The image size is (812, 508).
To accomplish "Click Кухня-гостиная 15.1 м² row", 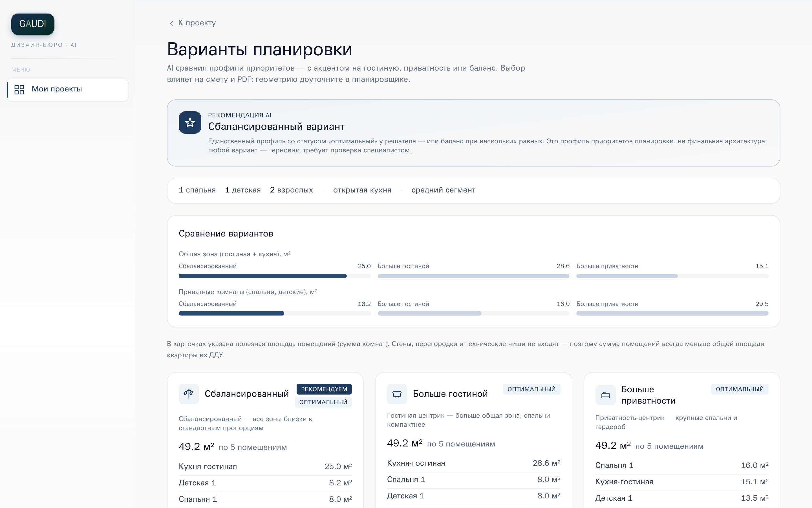I will pyautogui.click(x=682, y=482).
